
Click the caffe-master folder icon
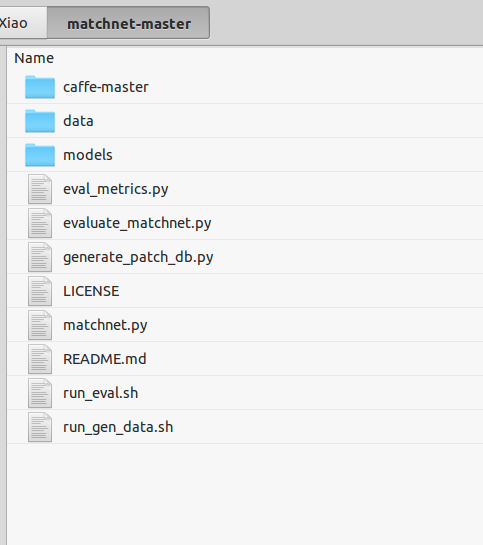tap(40, 87)
